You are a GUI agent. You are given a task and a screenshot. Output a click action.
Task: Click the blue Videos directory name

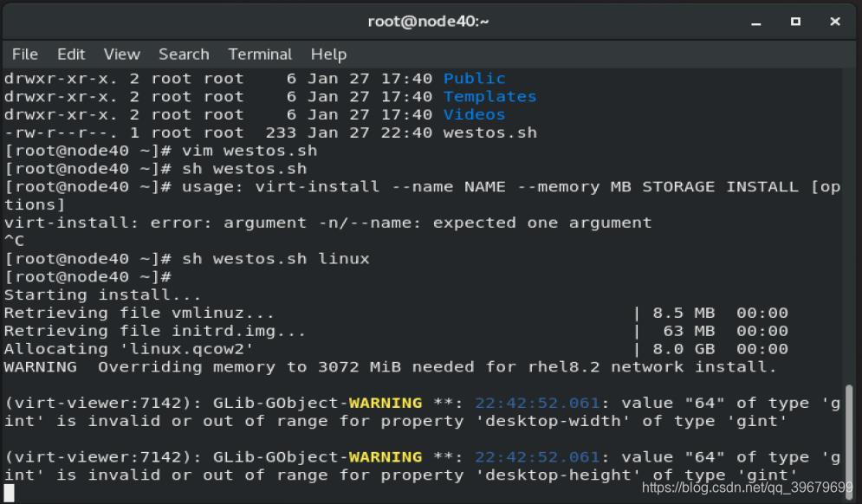click(x=474, y=115)
